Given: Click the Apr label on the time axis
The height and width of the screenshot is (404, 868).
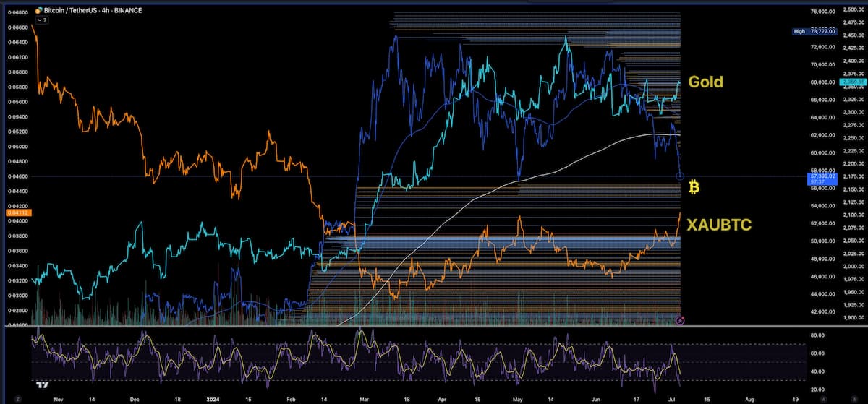Looking at the screenshot, I should click(x=442, y=398).
